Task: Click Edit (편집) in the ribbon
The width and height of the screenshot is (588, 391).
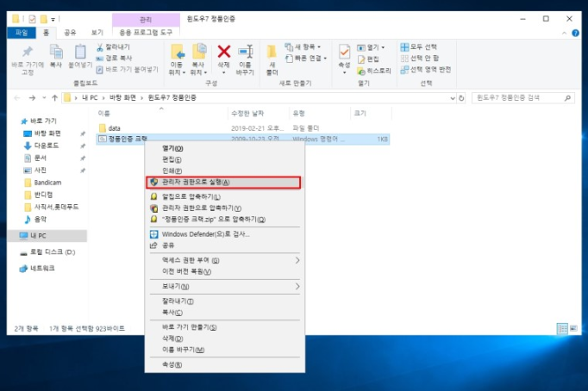Action: (x=368, y=59)
